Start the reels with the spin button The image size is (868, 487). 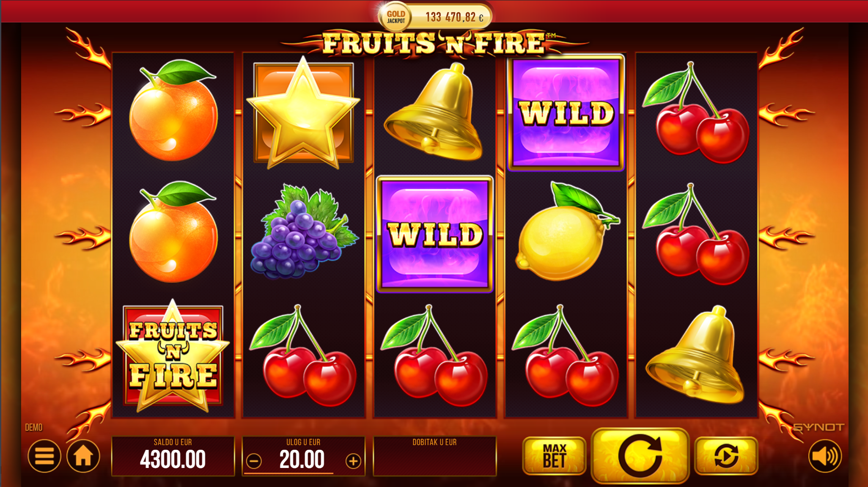[x=640, y=456]
